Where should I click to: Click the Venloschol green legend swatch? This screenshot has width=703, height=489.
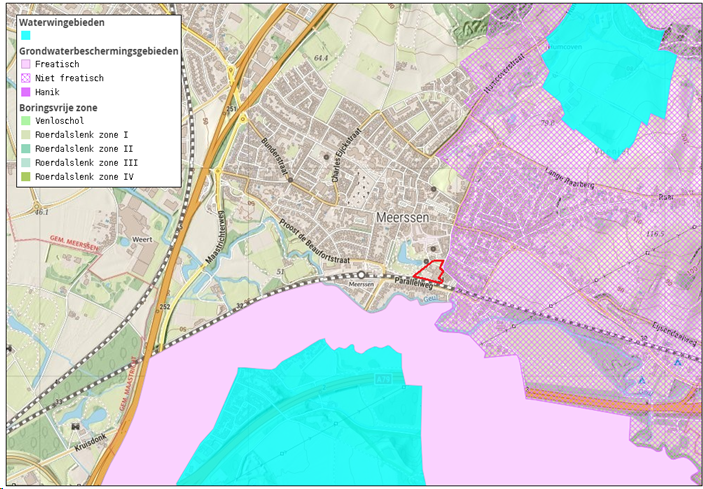(26, 121)
